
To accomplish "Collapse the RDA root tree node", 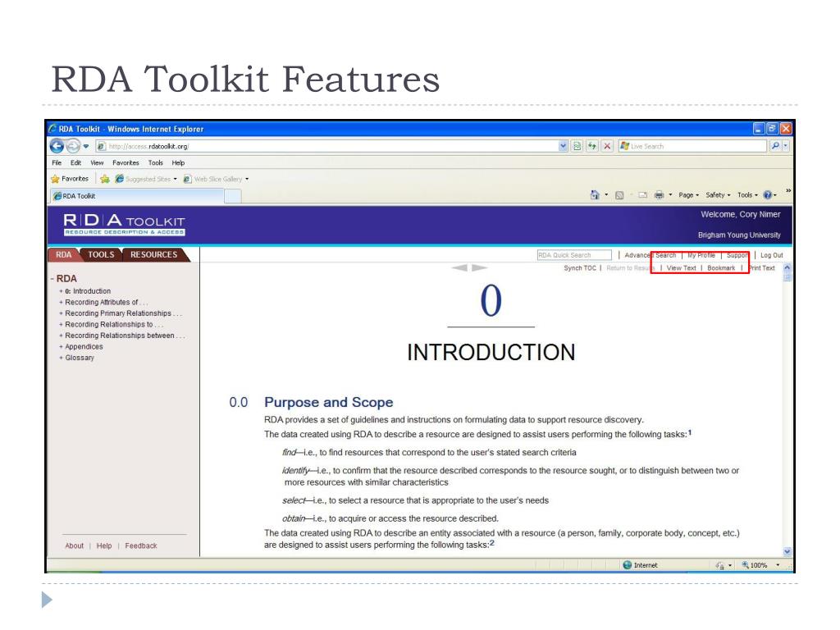I will coord(52,279).
